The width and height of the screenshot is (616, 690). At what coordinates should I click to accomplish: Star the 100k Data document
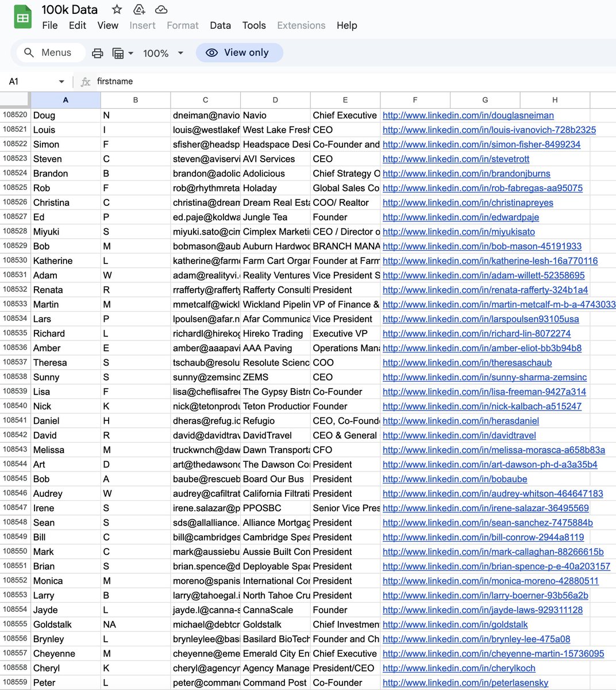pyautogui.click(x=117, y=9)
